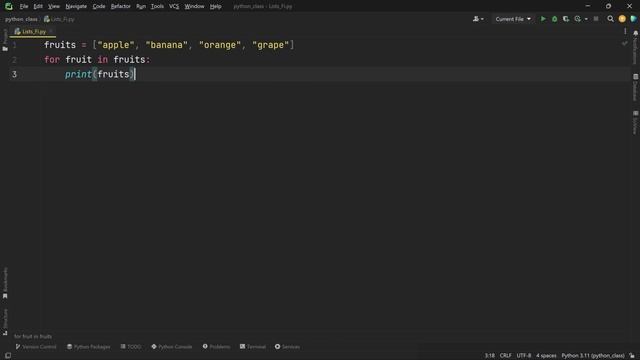
Task: Open the Terminal tool window
Action: 253,347
